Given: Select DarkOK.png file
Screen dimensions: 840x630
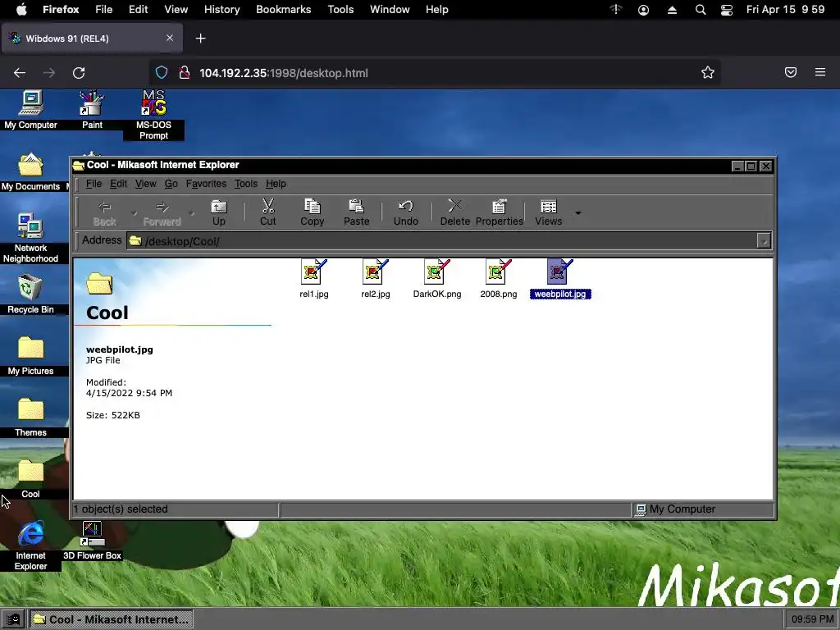Looking at the screenshot, I should (x=437, y=279).
